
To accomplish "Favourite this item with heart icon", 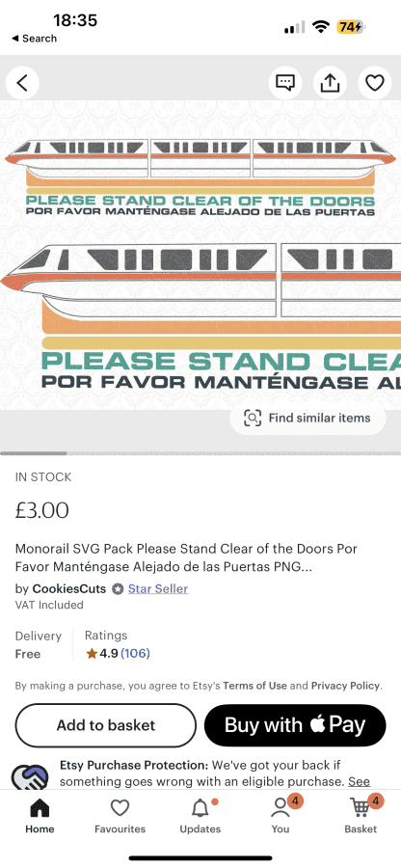I will [374, 83].
